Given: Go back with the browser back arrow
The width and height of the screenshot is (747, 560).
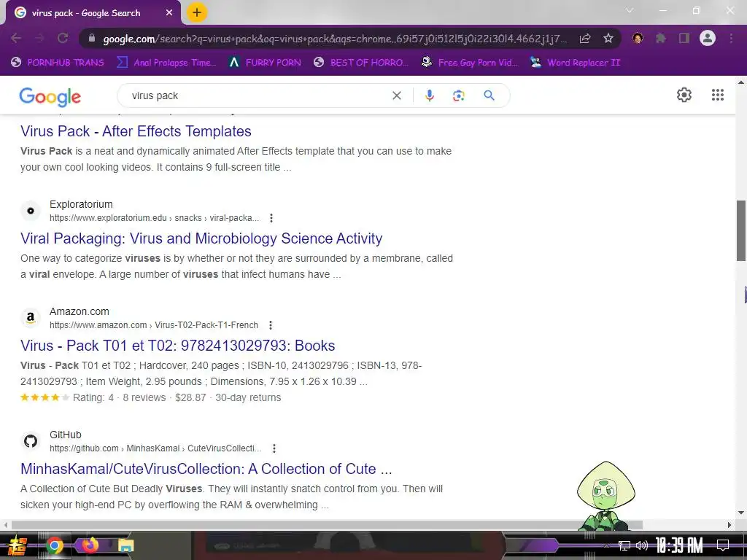Looking at the screenshot, I should (16, 38).
